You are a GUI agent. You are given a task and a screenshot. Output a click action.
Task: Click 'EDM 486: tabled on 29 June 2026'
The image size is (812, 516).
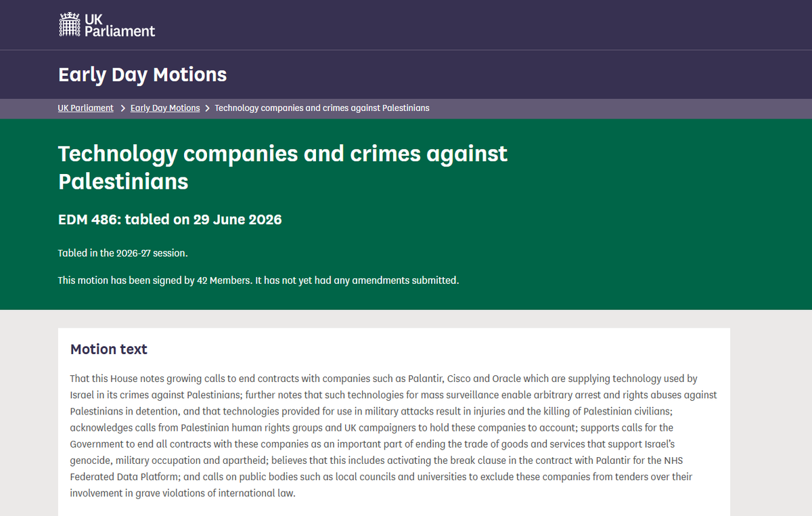pyautogui.click(x=170, y=219)
